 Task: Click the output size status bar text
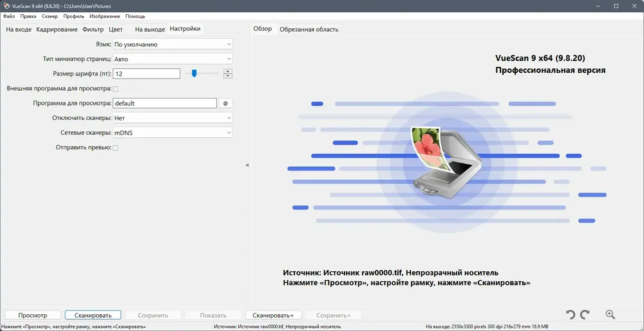point(487,327)
